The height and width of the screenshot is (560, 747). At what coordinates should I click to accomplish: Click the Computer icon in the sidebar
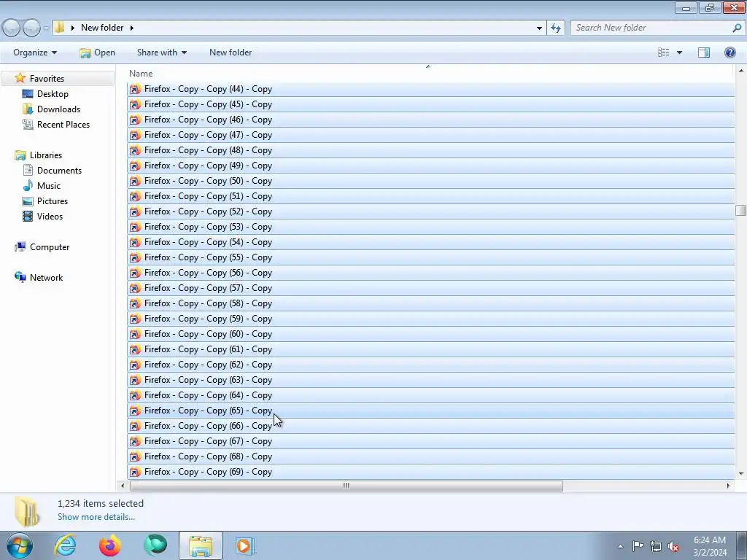(x=20, y=246)
